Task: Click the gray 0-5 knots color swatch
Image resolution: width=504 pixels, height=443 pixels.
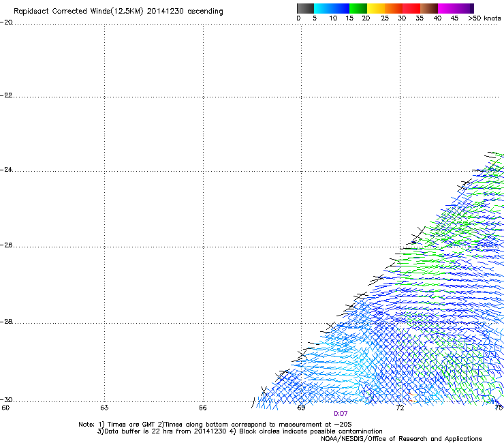Action: click(305, 8)
